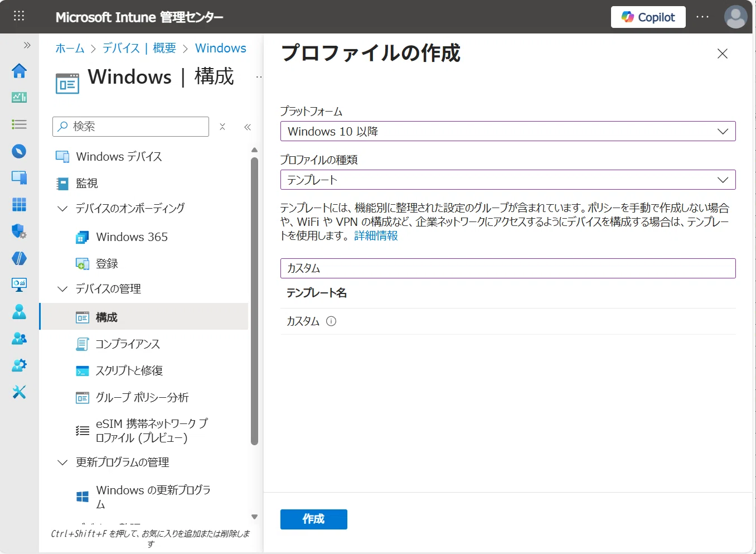Select 構成 menu item
Image resolution: width=756 pixels, height=554 pixels.
click(145, 317)
